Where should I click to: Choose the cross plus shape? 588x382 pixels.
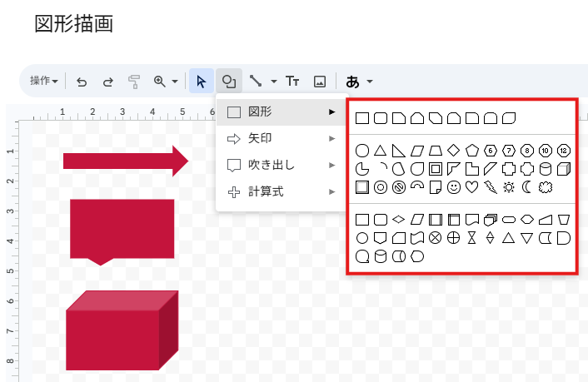click(509, 169)
